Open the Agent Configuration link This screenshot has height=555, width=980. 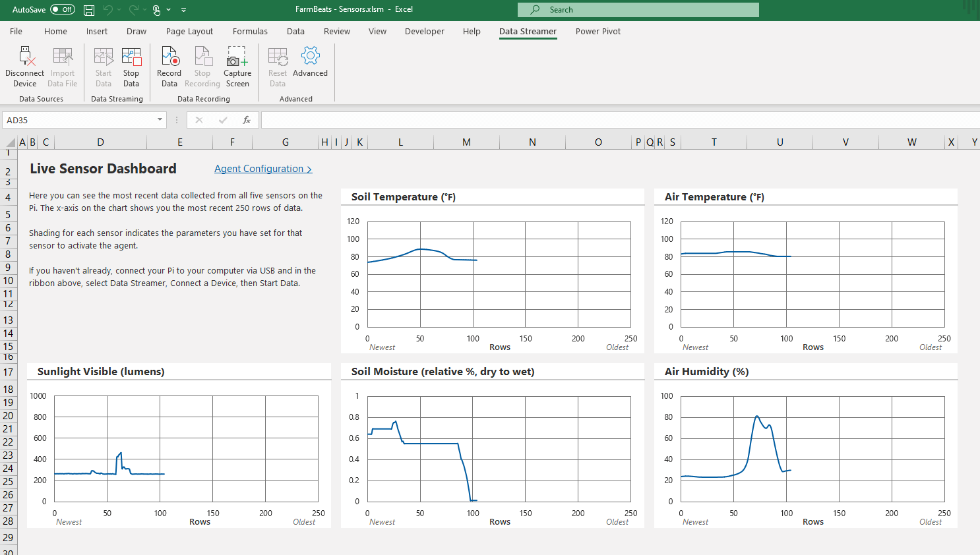(262, 169)
